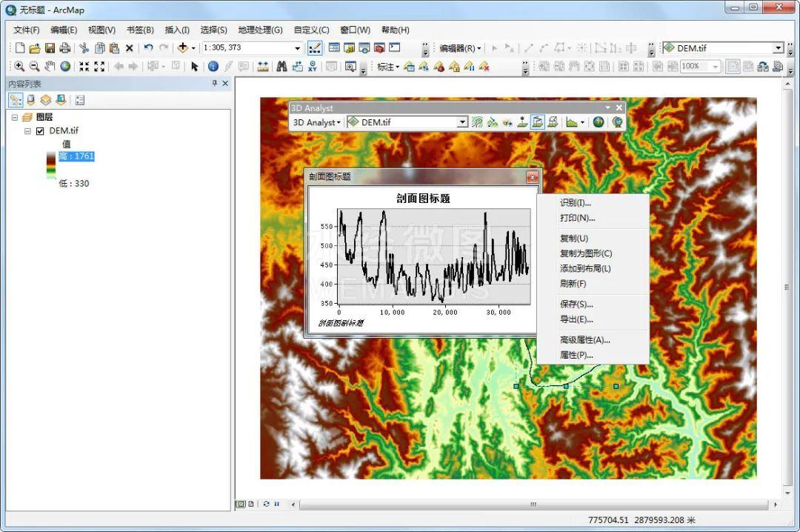Switch to List By Drawing Order view
The width and height of the screenshot is (800, 532).
coord(16,100)
